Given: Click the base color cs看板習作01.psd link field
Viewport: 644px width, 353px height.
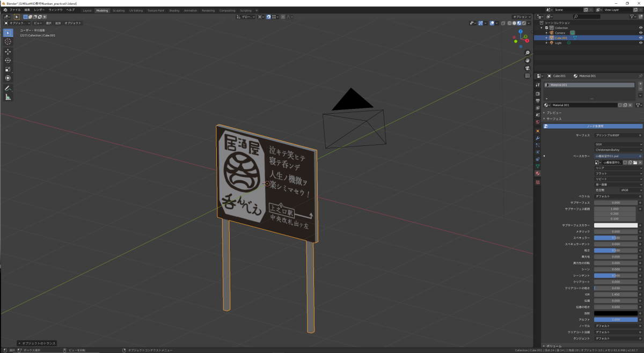Looking at the screenshot, I should coord(618,156).
